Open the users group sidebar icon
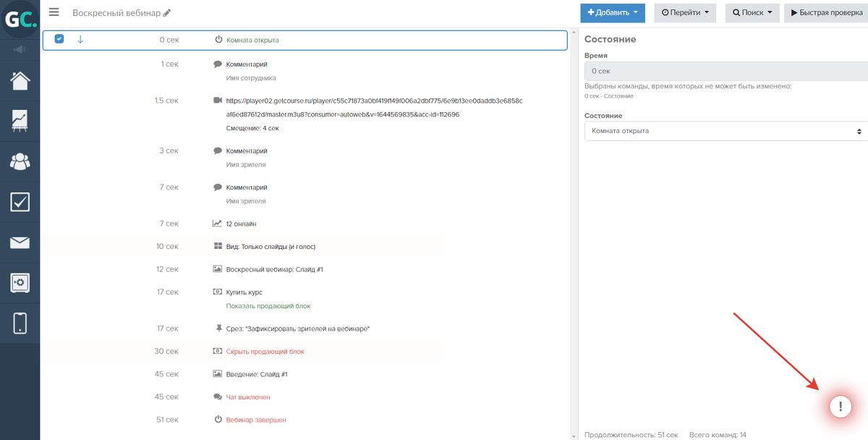868x440 pixels. pos(20,161)
